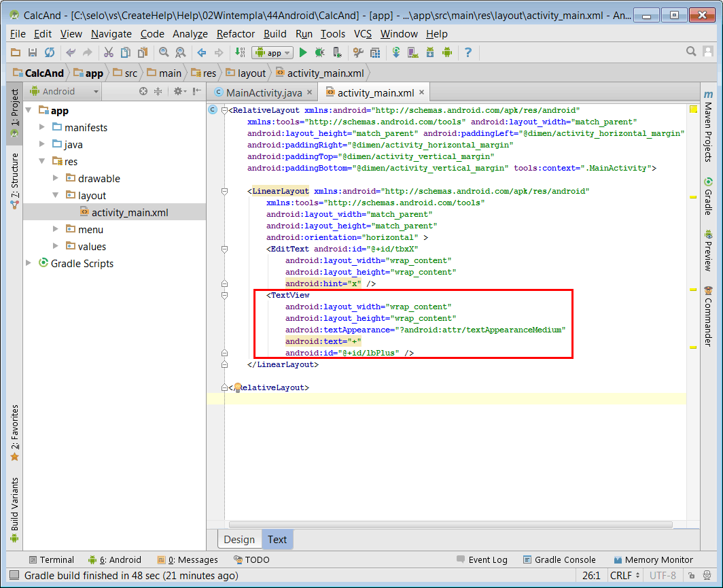Navigate Forward with the right arrow

219,52
